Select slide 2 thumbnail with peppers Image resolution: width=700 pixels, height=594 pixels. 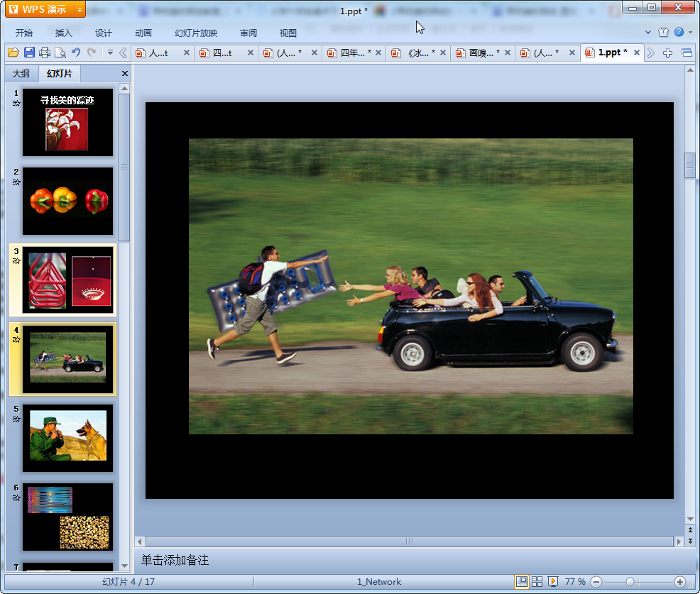click(68, 202)
